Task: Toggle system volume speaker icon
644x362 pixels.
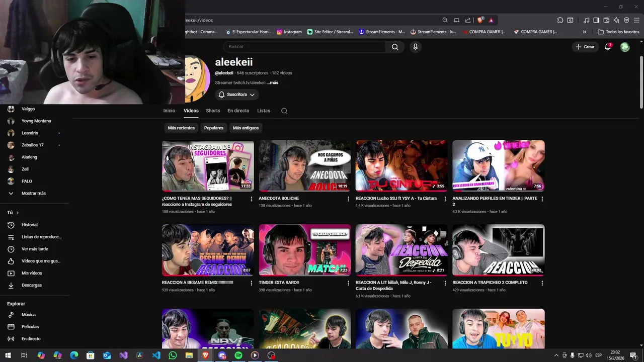Action: 589,355
